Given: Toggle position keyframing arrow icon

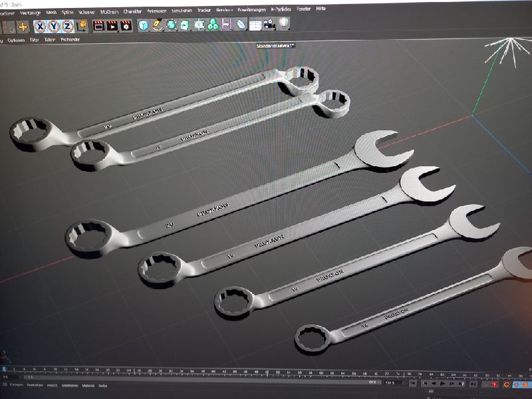Looking at the screenshot, I should [517, 385].
